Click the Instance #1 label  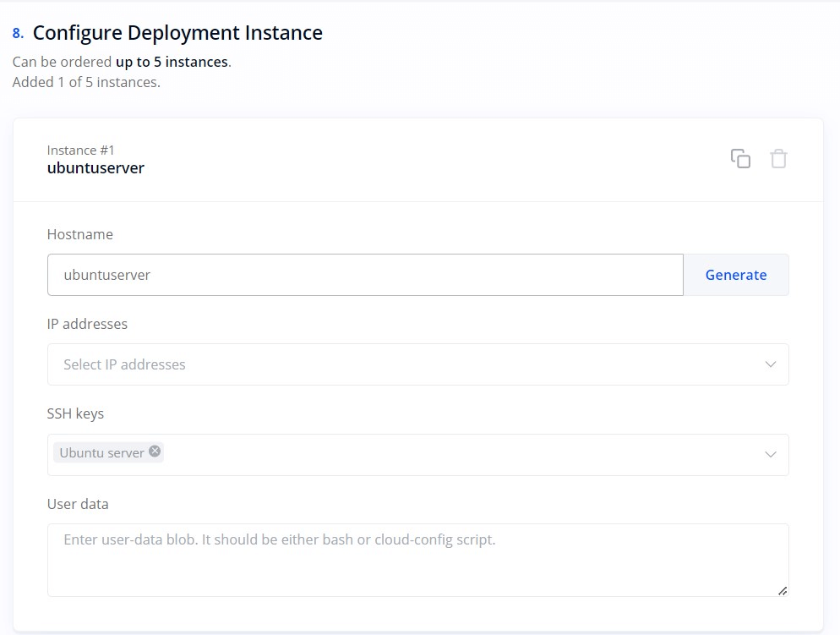tap(80, 151)
